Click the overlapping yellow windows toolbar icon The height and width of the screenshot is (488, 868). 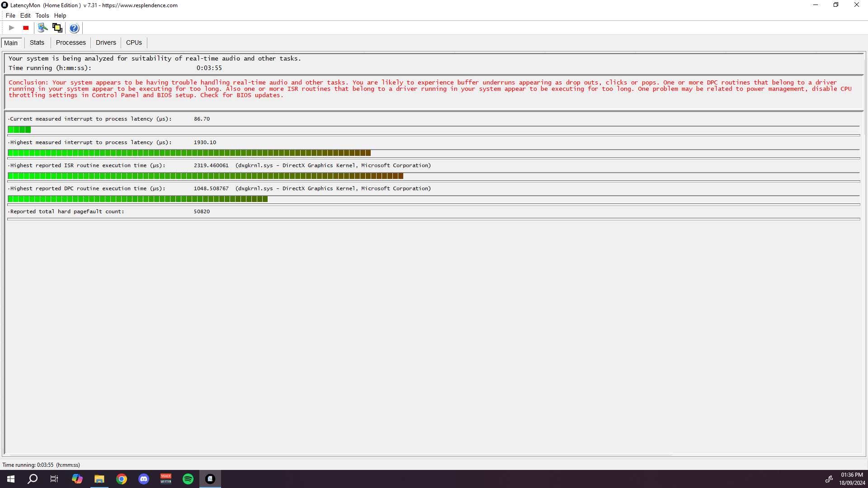pos(57,28)
